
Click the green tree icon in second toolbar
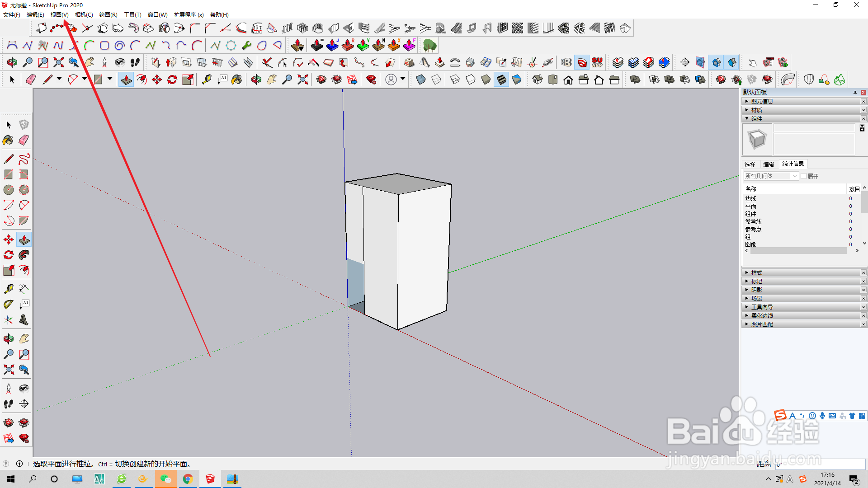(429, 45)
